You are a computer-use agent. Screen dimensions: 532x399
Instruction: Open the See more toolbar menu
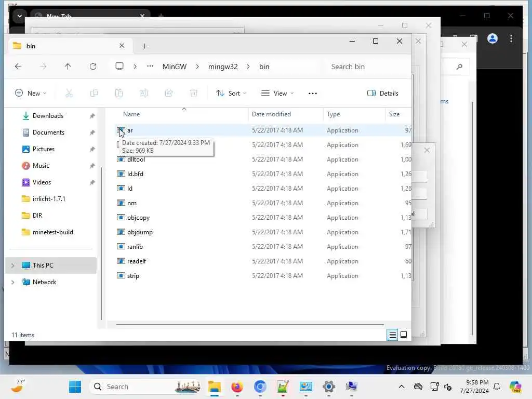312,94
